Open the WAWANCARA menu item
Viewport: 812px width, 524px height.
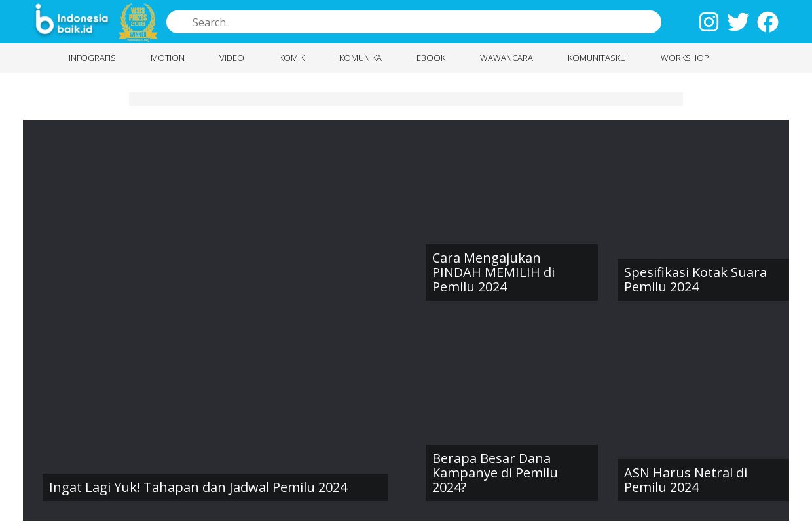point(506,58)
